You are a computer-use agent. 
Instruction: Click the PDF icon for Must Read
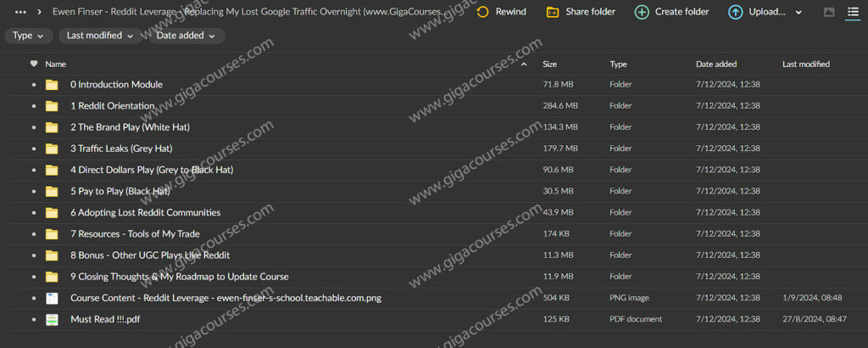click(x=52, y=320)
